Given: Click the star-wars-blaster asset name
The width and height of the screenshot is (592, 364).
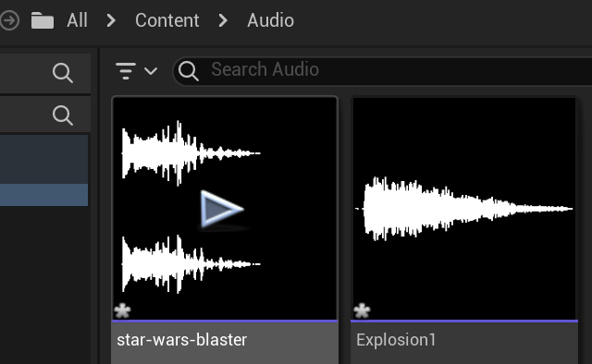Looking at the screenshot, I should [181, 340].
